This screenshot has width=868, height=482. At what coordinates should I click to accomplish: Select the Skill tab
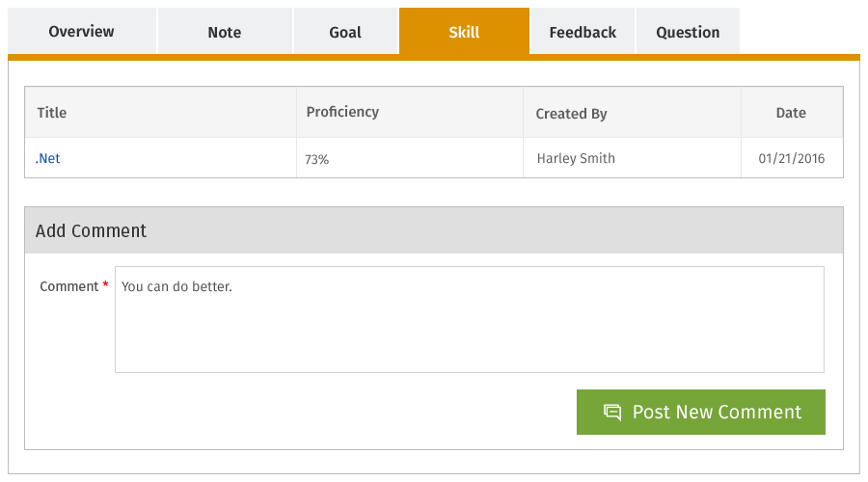pyautogui.click(x=464, y=32)
